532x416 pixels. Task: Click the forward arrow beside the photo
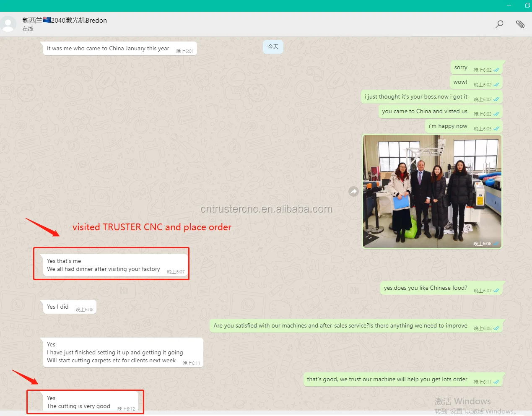point(354,192)
